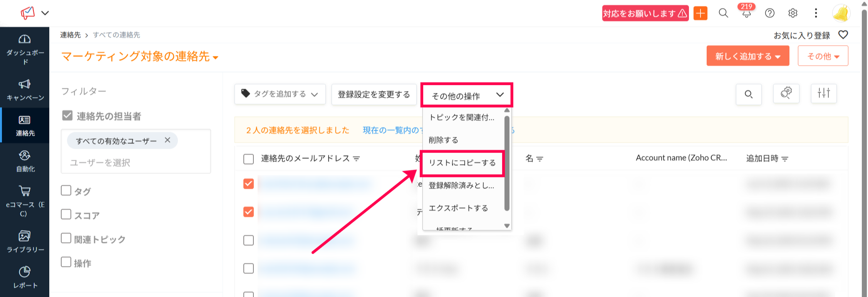Toggle the select-all contacts header checkbox

[249, 159]
